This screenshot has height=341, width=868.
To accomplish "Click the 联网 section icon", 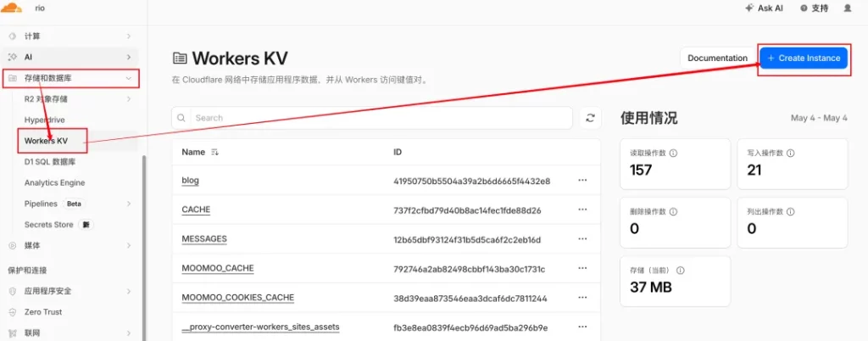I will tap(12, 333).
